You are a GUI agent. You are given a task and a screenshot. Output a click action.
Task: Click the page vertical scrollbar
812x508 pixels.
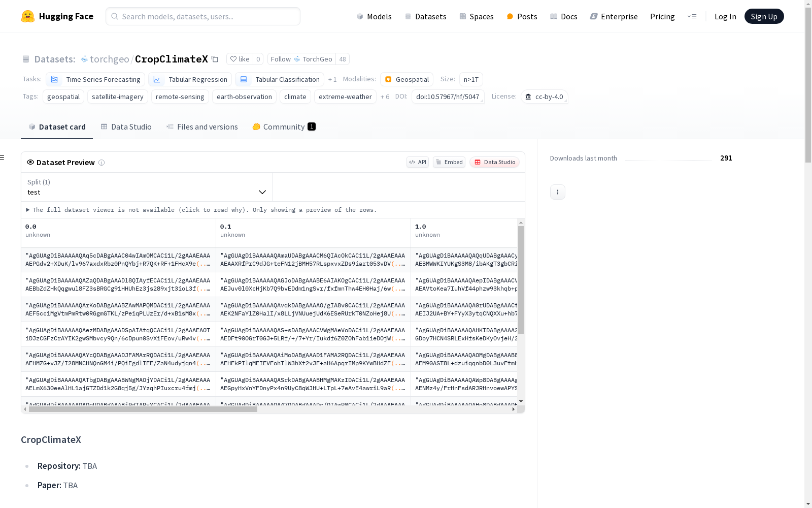808,86
